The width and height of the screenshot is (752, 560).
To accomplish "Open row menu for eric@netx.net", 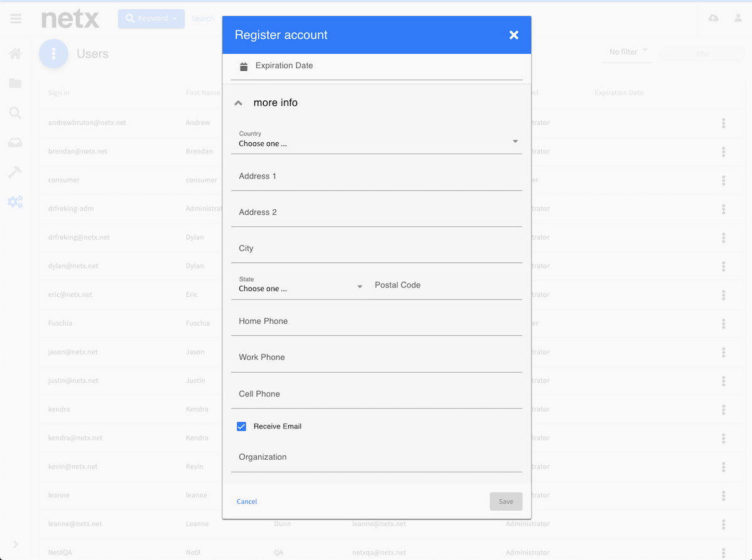I will coord(723,295).
